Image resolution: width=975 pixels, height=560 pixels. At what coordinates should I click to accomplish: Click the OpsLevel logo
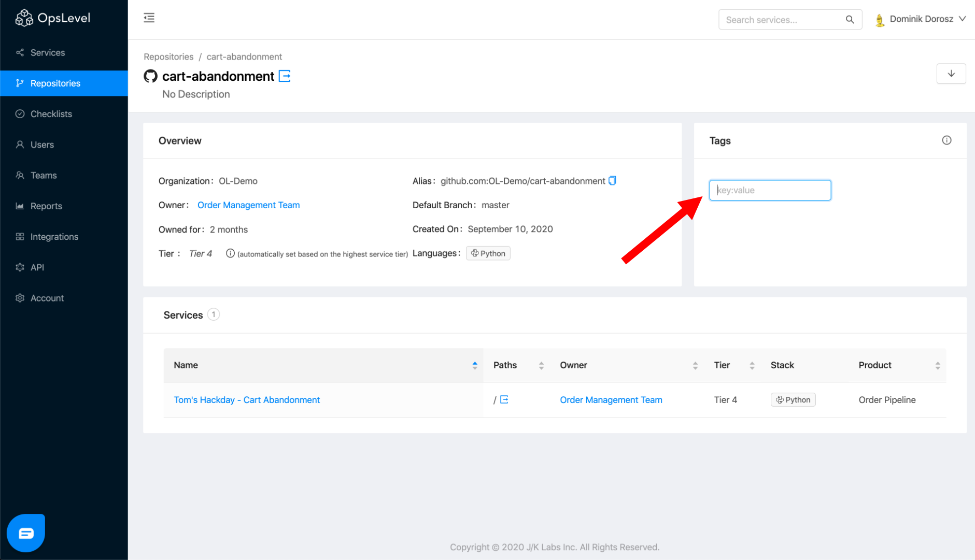coord(53,18)
